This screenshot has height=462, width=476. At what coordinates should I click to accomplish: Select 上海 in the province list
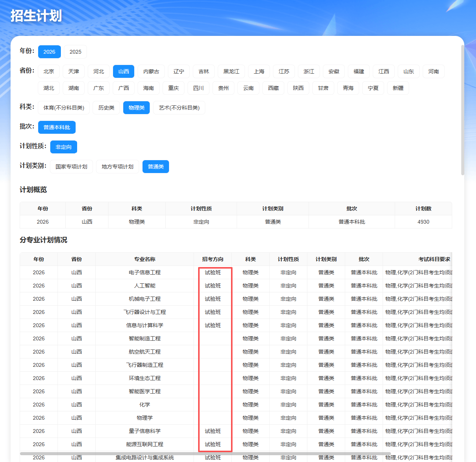coord(259,71)
